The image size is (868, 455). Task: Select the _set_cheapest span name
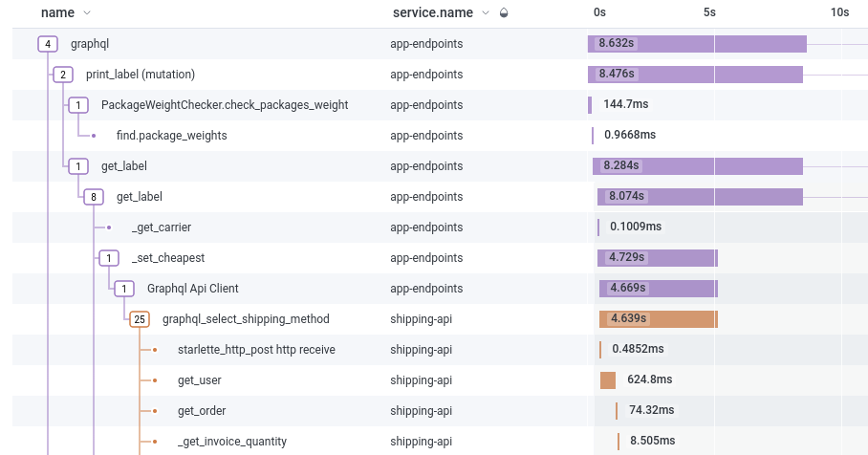pos(168,257)
